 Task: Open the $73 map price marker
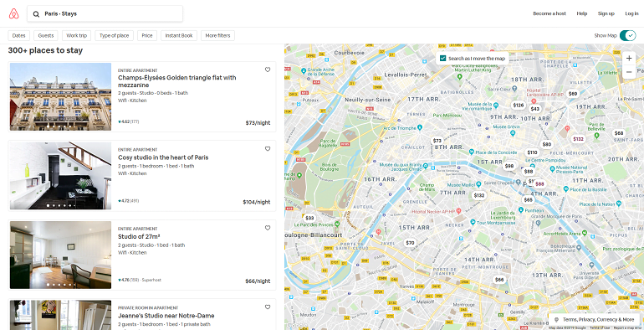(x=437, y=141)
